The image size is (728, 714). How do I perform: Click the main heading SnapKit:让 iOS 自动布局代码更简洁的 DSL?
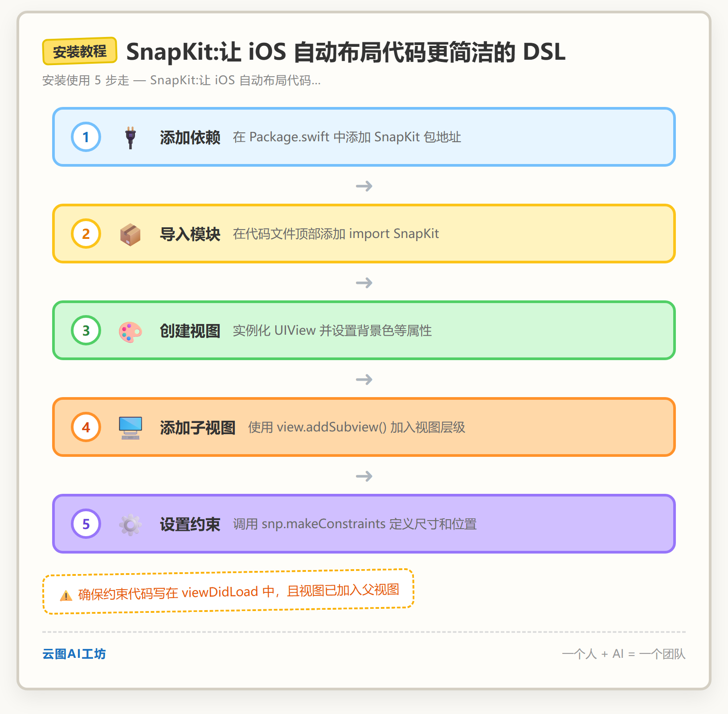pyautogui.click(x=346, y=52)
